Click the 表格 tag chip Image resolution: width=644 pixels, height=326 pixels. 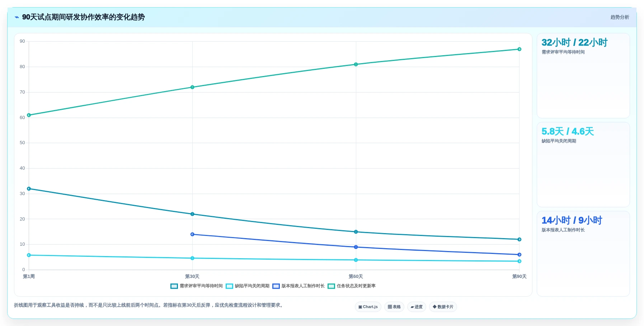[394, 307]
